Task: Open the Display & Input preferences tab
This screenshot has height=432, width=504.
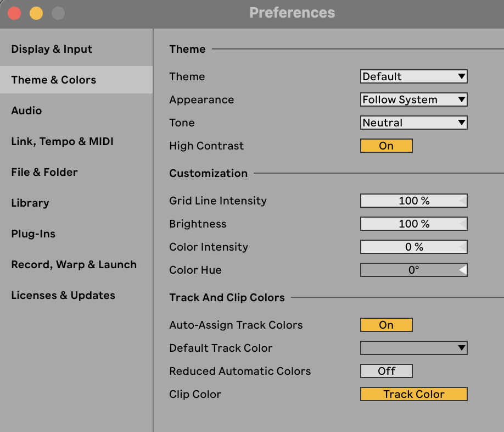Action: 52,49
